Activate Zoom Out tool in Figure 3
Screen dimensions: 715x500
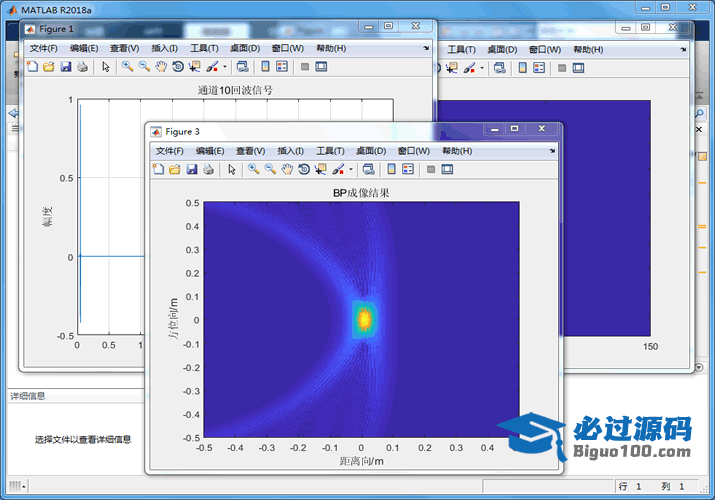pyautogui.click(x=270, y=170)
